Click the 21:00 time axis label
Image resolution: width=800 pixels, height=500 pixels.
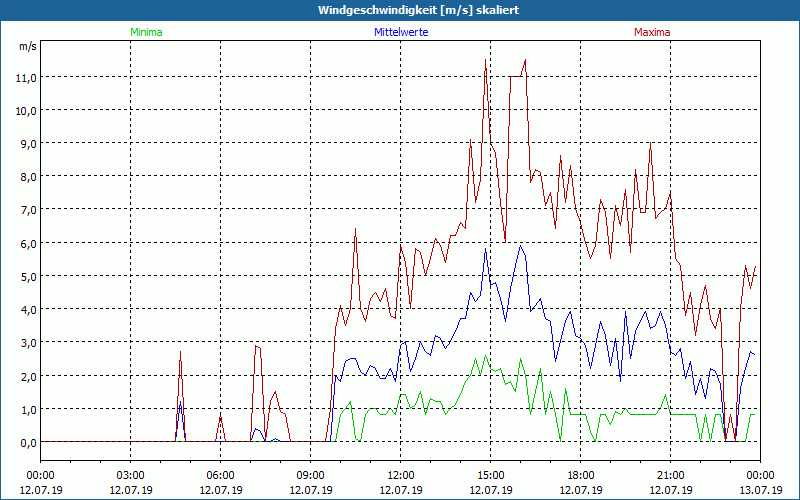670,476
